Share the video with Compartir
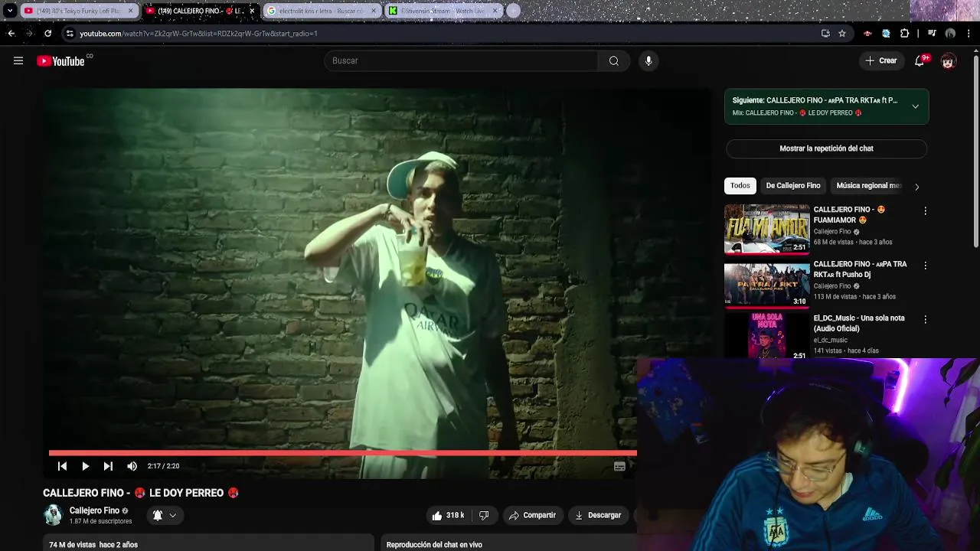Screen dimensions: 980x551 533,516
